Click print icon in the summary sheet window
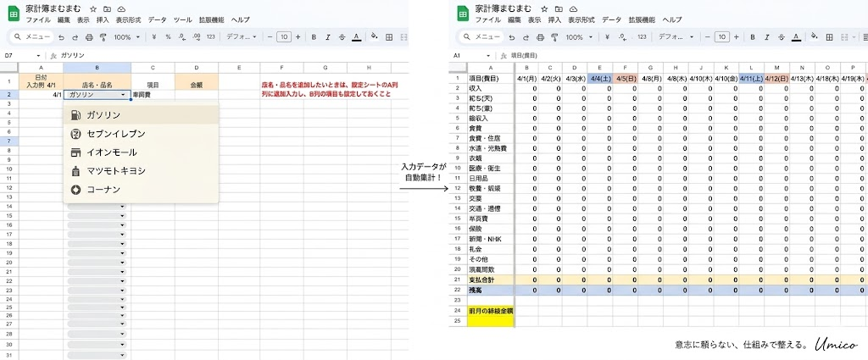This screenshot has height=360, width=868. coord(540,37)
